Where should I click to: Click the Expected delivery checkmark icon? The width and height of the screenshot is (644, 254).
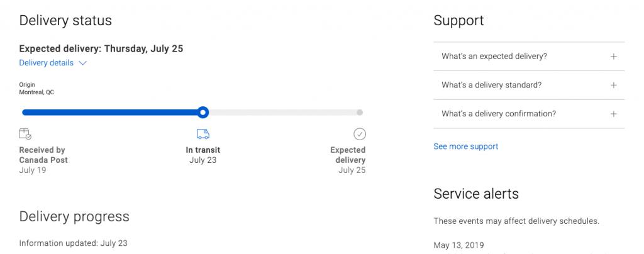tap(360, 133)
